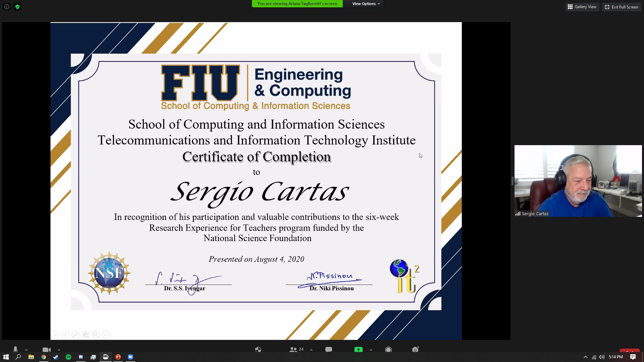Open PowerPoint from the taskbar
Viewport: 644px width, 362px height.
pyautogui.click(x=118, y=357)
